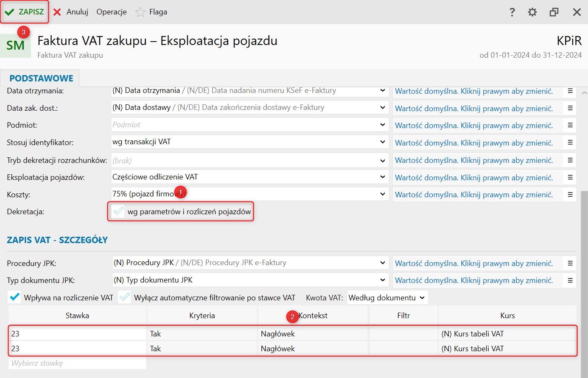
Task: Open hamburger menu in Procedury JPK row
Action: (x=570, y=263)
